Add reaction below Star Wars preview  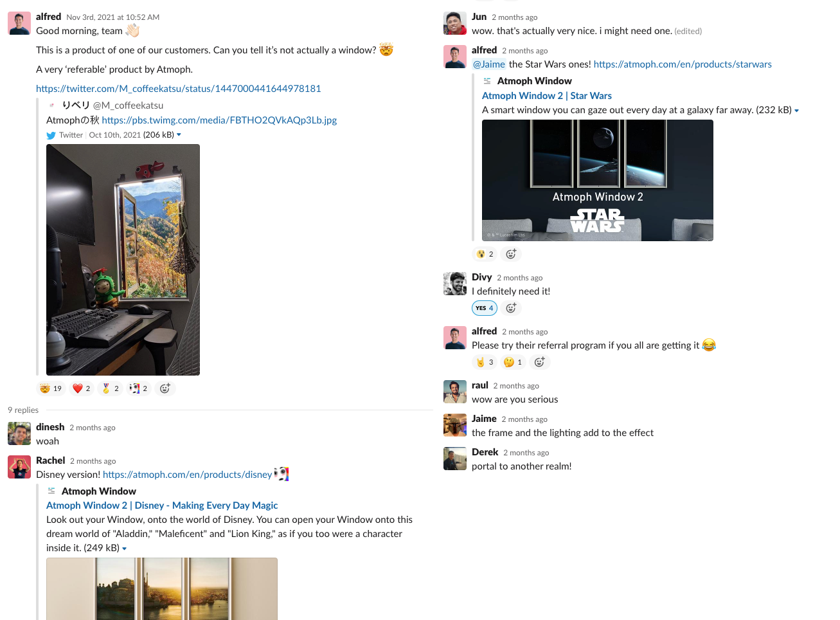point(511,254)
